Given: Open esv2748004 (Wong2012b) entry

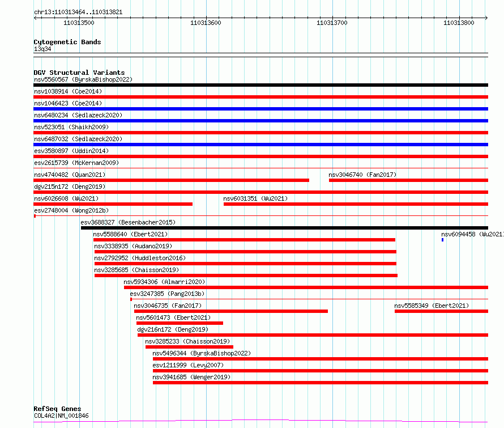Looking at the screenshot, I should pyautogui.click(x=71, y=210).
